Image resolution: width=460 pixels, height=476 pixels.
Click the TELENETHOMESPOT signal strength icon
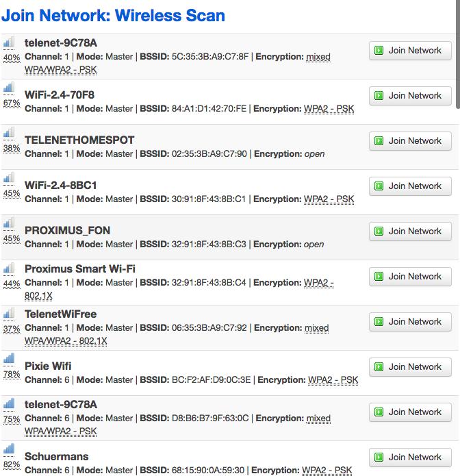(9, 133)
